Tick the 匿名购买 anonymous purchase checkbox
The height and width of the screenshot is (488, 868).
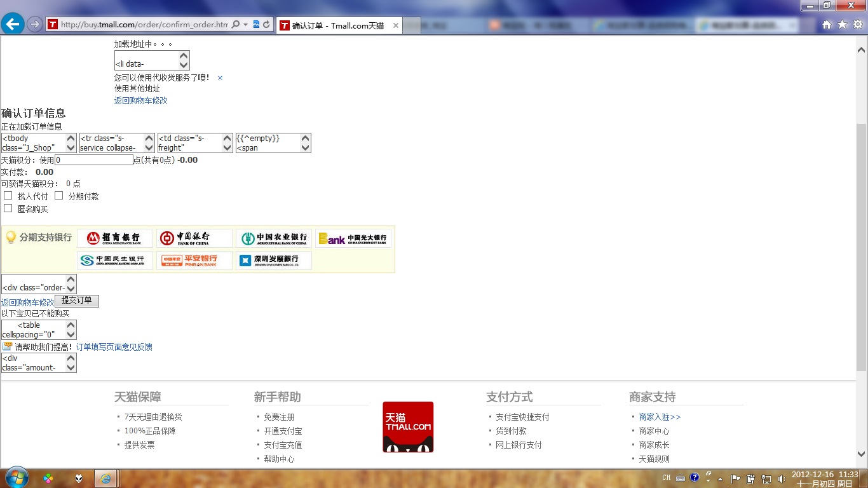click(8, 208)
